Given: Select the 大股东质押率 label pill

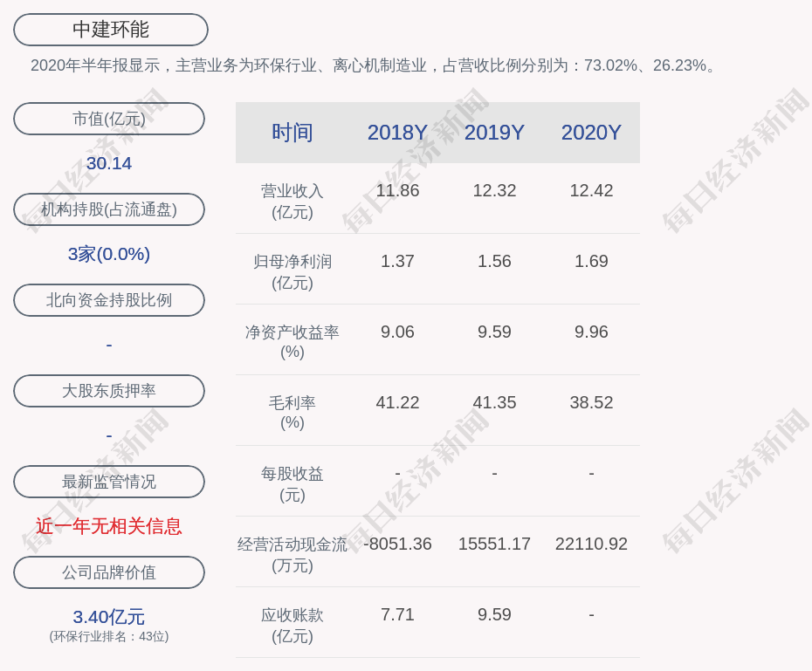Looking at the screenshot, I should [109, 391].
